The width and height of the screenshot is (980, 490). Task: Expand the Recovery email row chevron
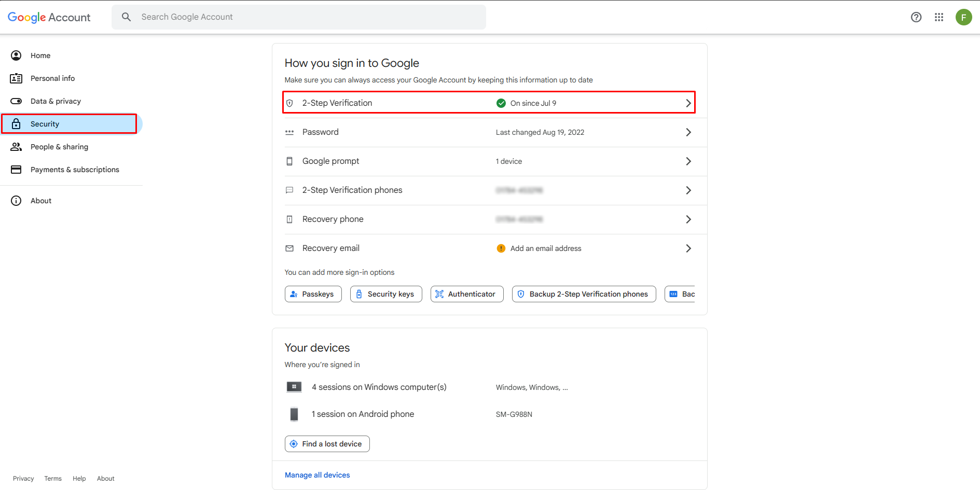(688, 248)
